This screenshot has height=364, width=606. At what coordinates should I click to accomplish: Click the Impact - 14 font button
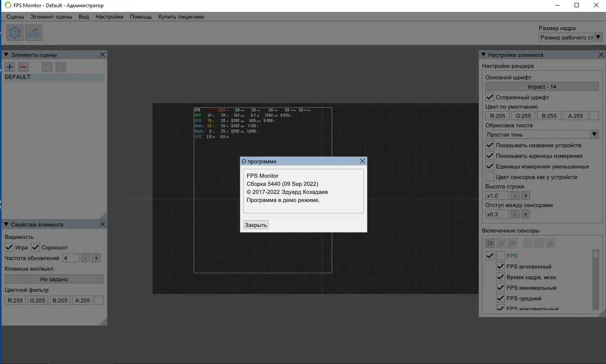tap(542, 87)
